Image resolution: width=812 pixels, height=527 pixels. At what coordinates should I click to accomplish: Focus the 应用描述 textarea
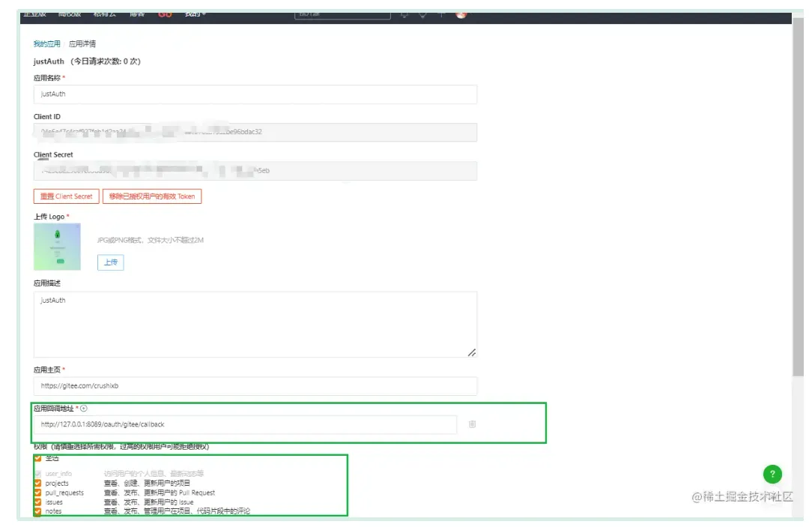coord(255,325)
